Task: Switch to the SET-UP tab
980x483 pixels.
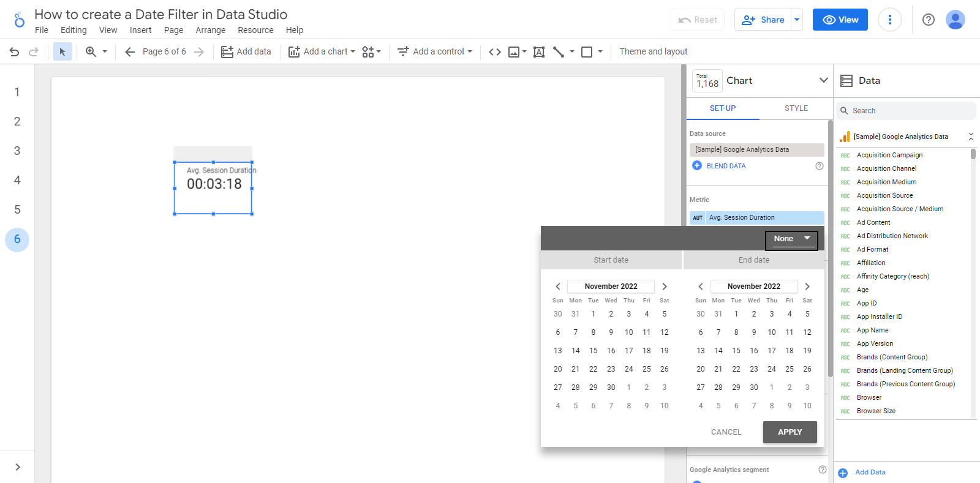Action: (723, 108)
